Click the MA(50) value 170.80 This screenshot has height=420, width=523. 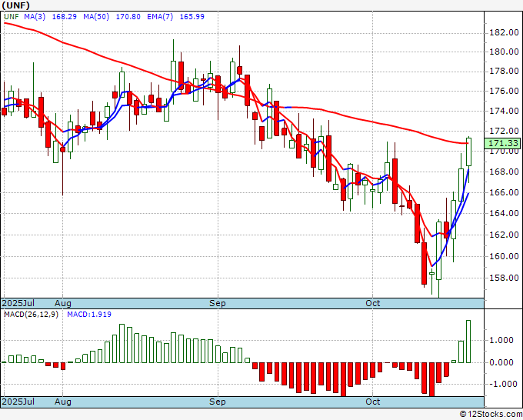point(128,17)
